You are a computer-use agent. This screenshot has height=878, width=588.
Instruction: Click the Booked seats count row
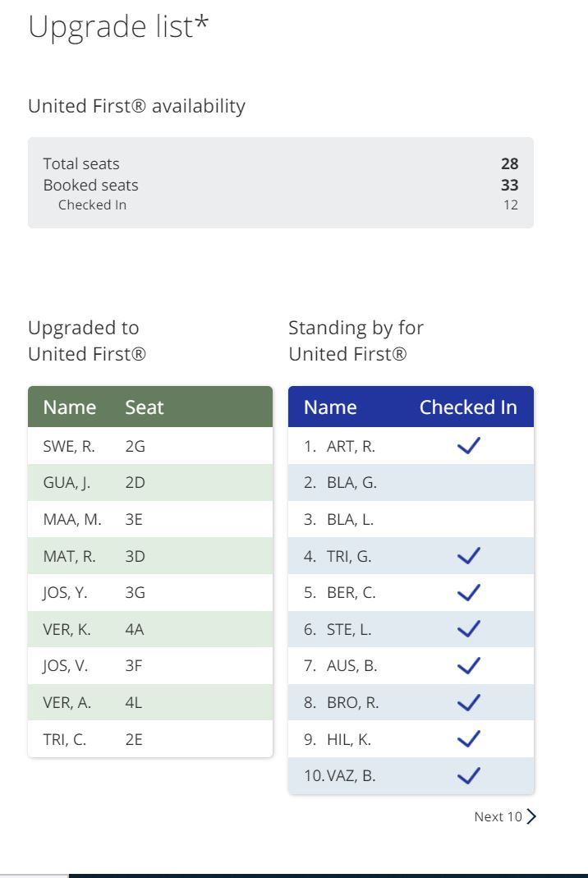pos(280,185)
